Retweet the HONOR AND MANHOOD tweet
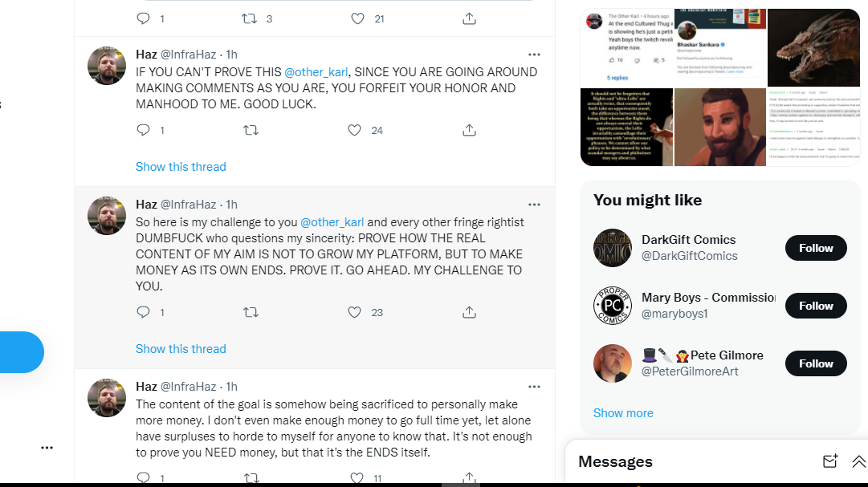Screen dimensions: 868x487 point(251,130)
